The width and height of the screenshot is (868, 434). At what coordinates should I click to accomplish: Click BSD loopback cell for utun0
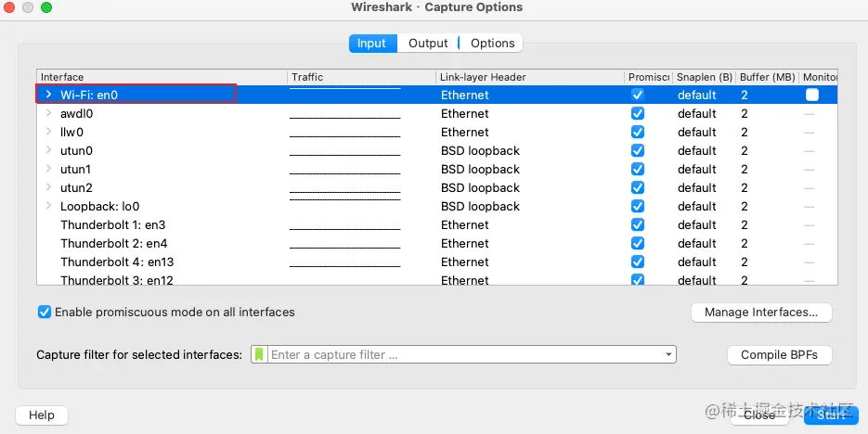tap(480, 150)
